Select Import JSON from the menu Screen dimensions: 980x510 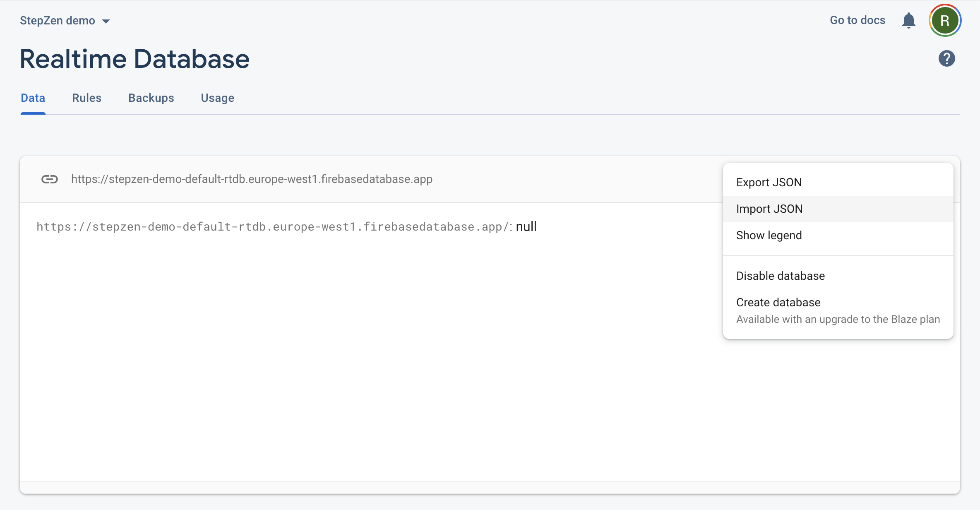769,209
